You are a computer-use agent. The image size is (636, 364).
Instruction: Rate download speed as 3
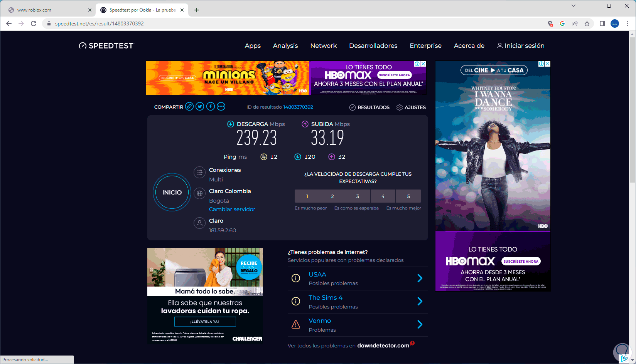point(358,196)
